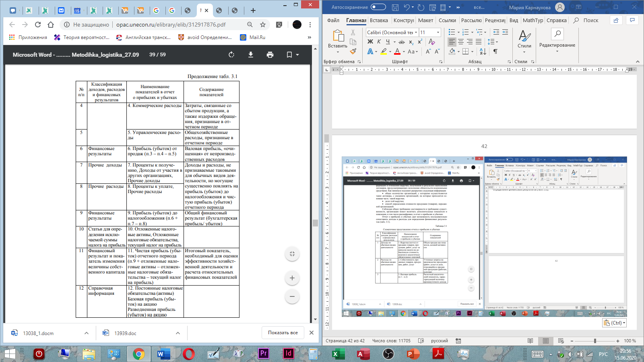644x362 pixels.
Task: Click the Показать все downloads button
Action: point(283,333)
